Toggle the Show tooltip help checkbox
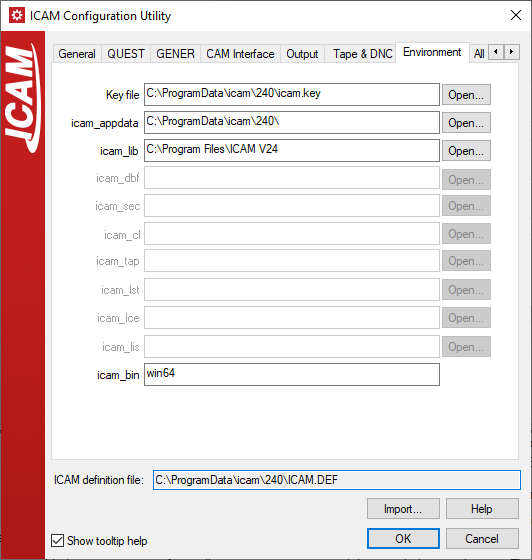The width and height of the screenshot is (532, 560). point(57,540)
